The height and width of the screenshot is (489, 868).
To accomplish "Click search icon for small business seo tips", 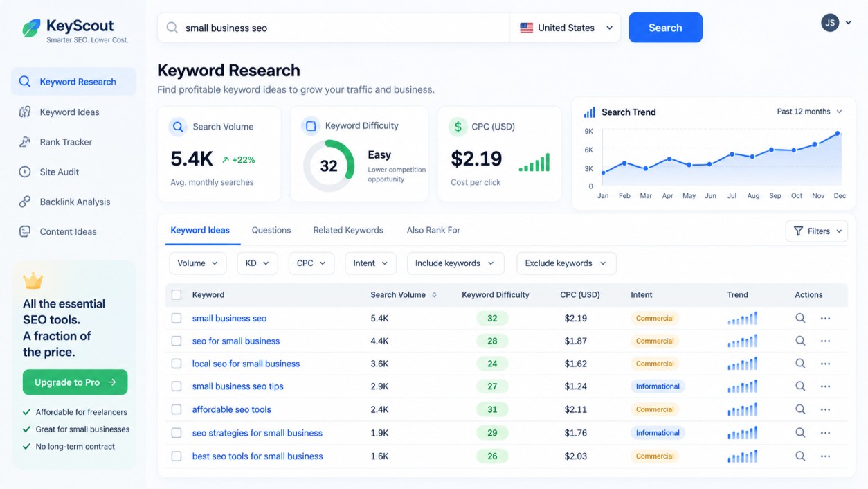I will point(800,386).
